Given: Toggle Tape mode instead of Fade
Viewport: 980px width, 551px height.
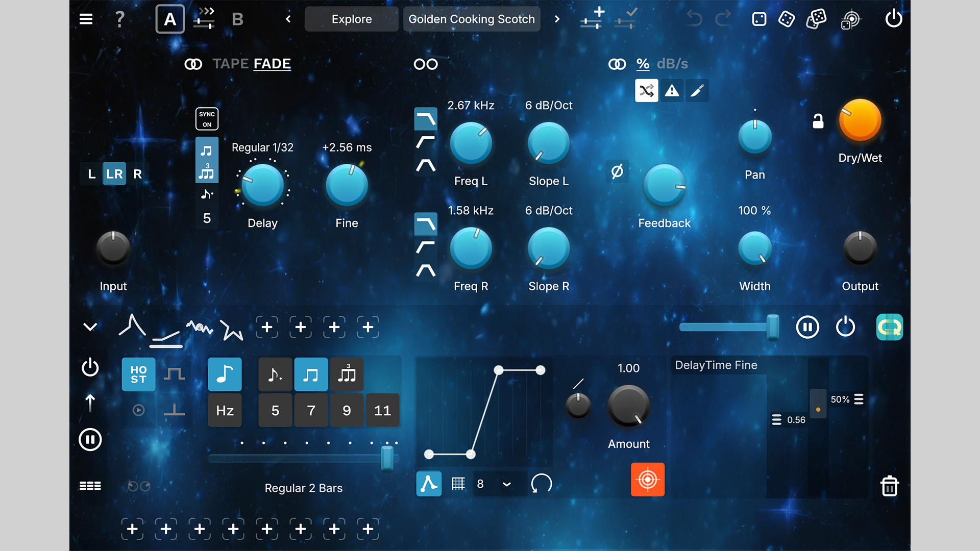Looking at the screenshot, I should point(230,64).
